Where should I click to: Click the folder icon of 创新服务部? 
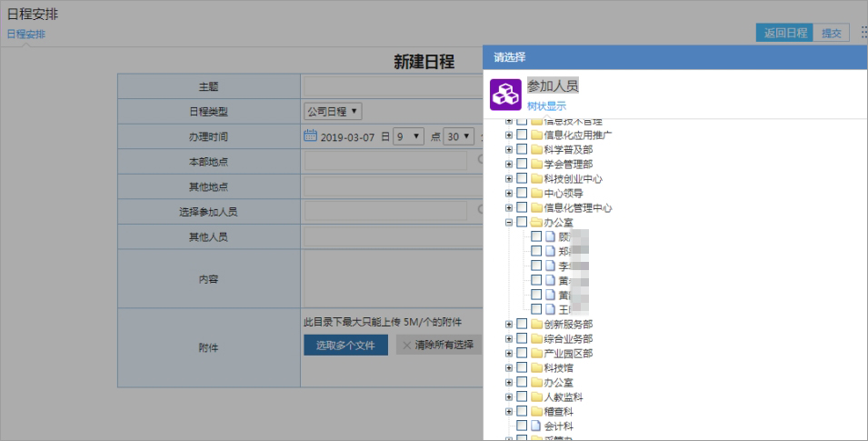pos(536,324)
